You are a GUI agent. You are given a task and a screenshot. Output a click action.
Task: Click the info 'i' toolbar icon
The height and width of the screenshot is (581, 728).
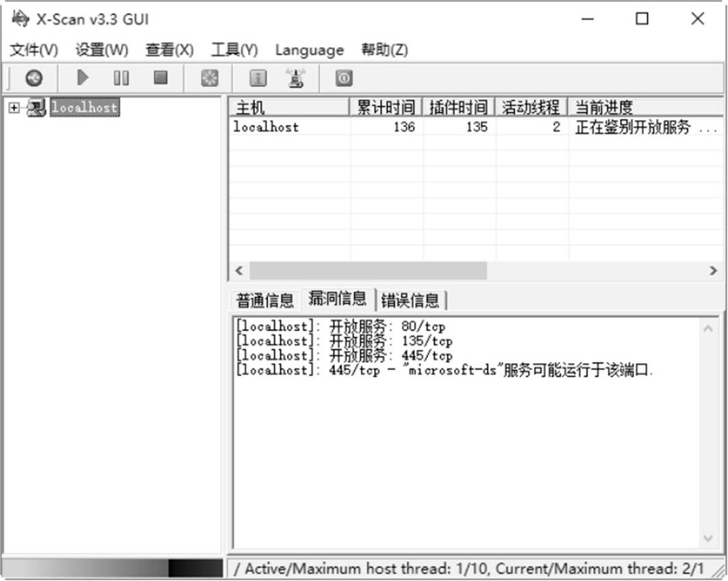coord(258,78)
